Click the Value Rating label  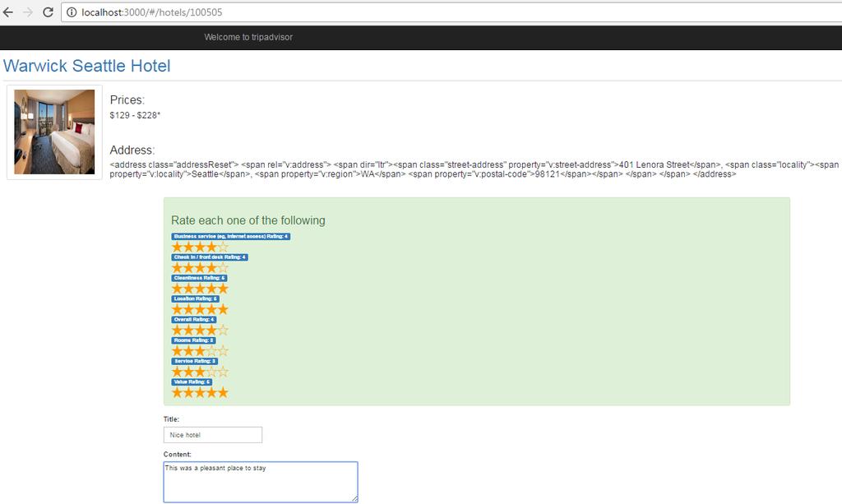coord(192,382)
